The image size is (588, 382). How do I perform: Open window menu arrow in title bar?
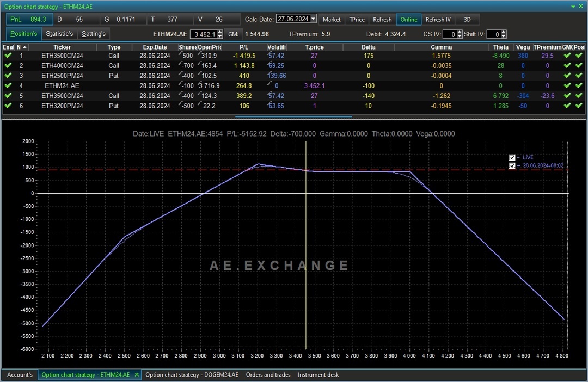pyautogui.click(x=573, y=7)
